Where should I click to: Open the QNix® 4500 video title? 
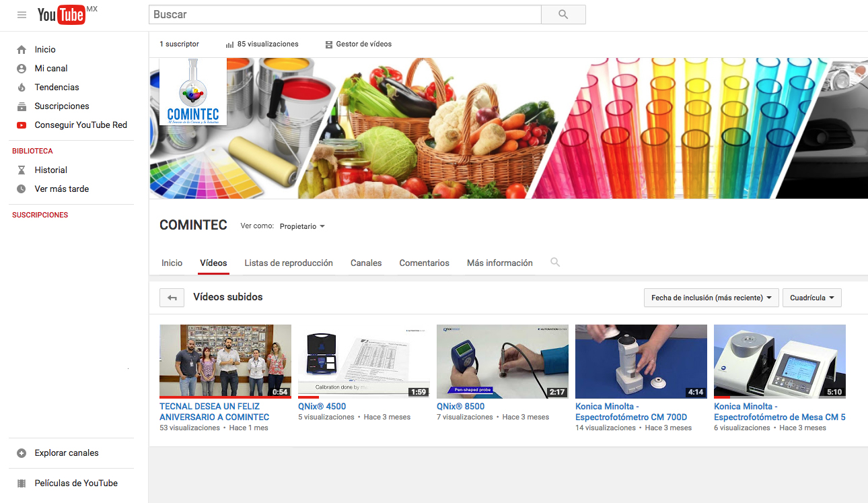click(x=322, y=407)
